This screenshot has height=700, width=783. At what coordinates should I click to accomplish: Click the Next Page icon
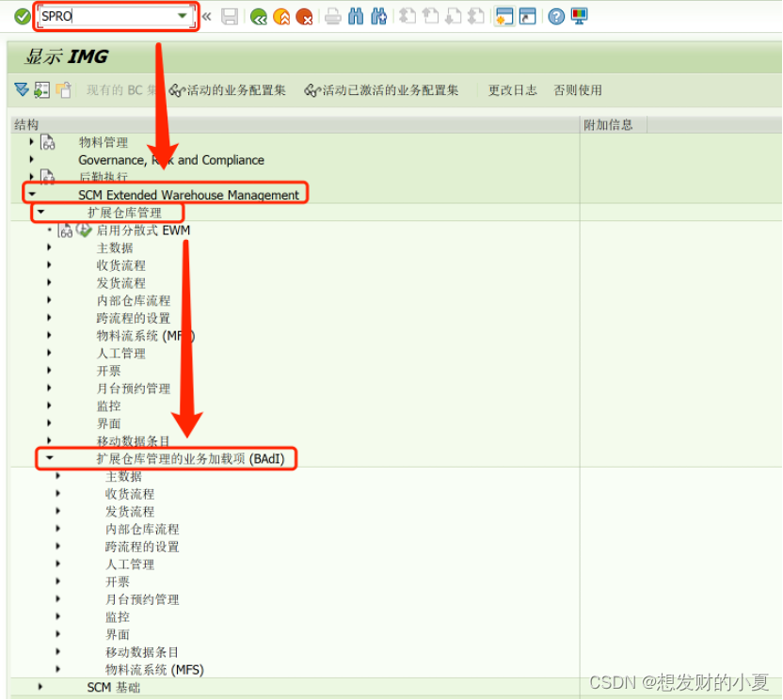coord(453,17)
